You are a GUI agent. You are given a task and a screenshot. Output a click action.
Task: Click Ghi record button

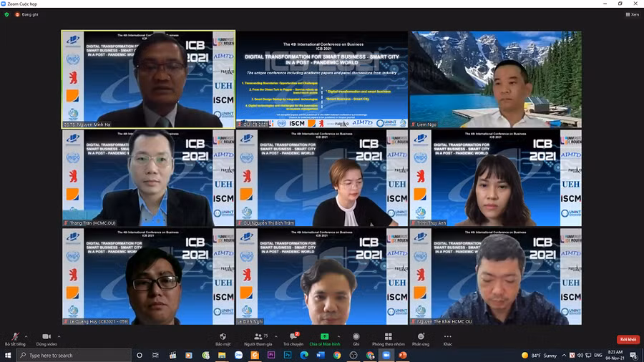click(356, 339)
